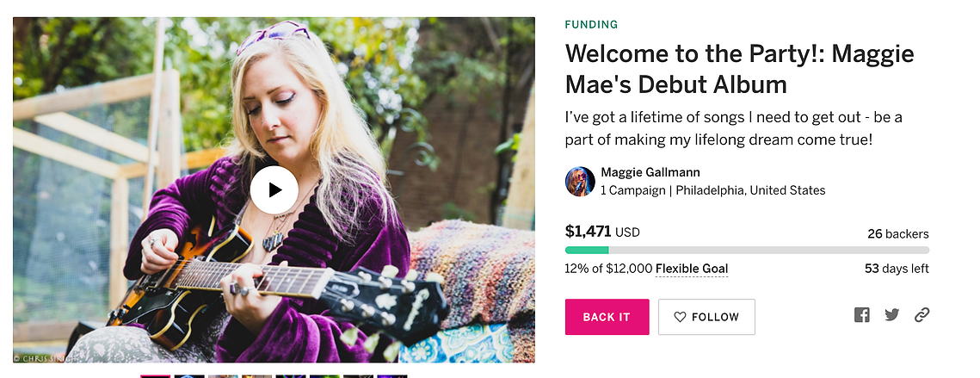This screenshot has width=980, height=378.
Task: Select the pink-highlighted first gallery thumbnail
Action: (155, 376)
